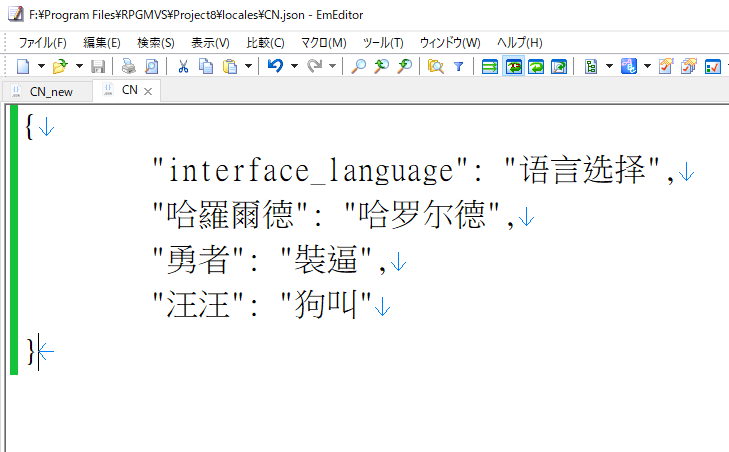Click the Customize checkbox window icon
The height and width of the screenshot is (452, 729).
click(713, 66)
